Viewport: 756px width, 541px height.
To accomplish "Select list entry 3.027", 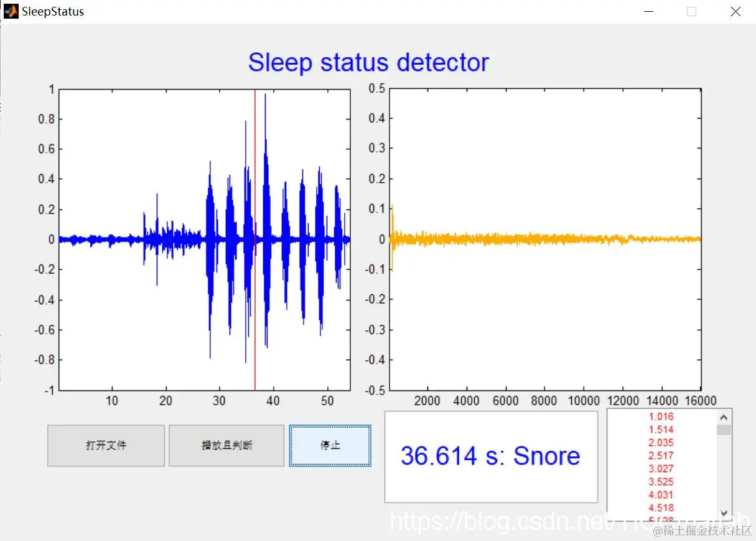I will tap(661, 469).
